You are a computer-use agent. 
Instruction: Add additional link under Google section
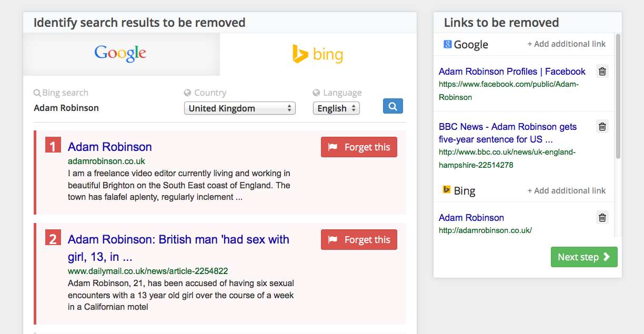coord(567,44)
